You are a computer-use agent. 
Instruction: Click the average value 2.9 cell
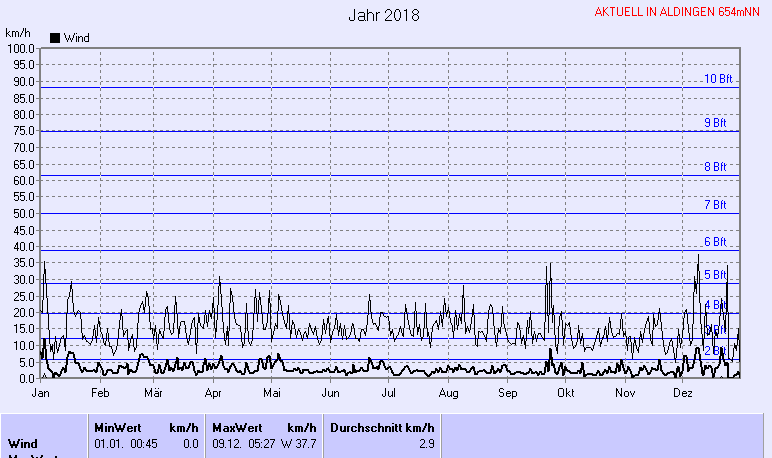(x=426, y=443)
